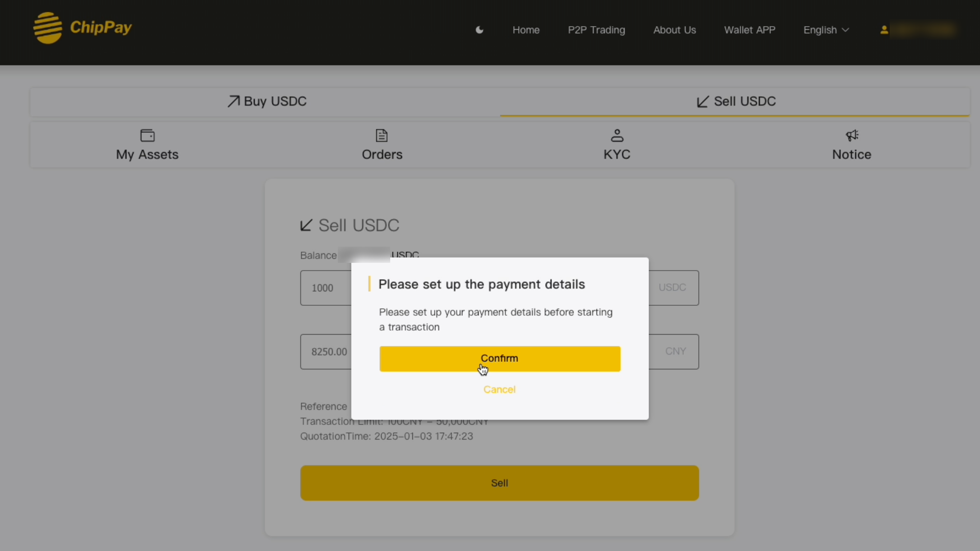Viewport: 980px width, 551px height.
Task: Click the ChipPay striped coin logo
Action: (47, 28)
